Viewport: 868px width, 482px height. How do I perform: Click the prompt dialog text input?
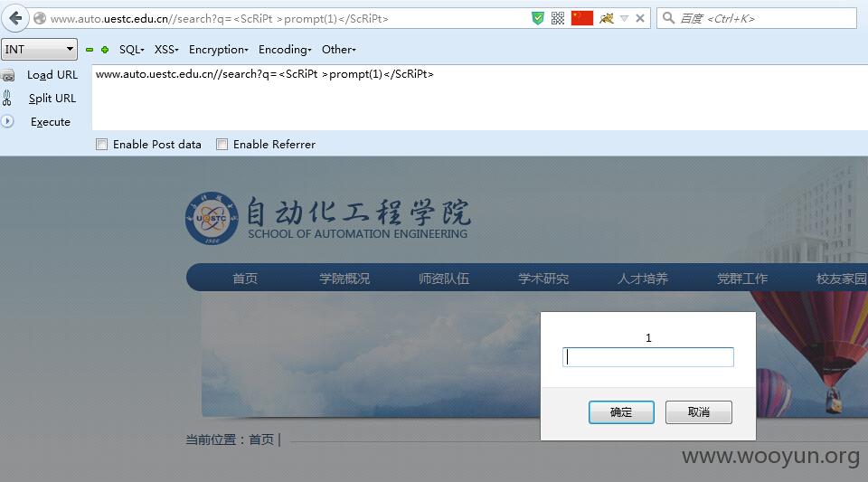(x=648, y=357)
